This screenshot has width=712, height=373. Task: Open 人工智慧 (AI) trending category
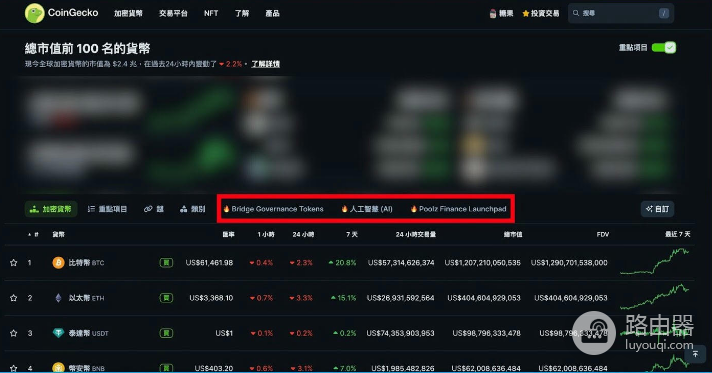367,209
